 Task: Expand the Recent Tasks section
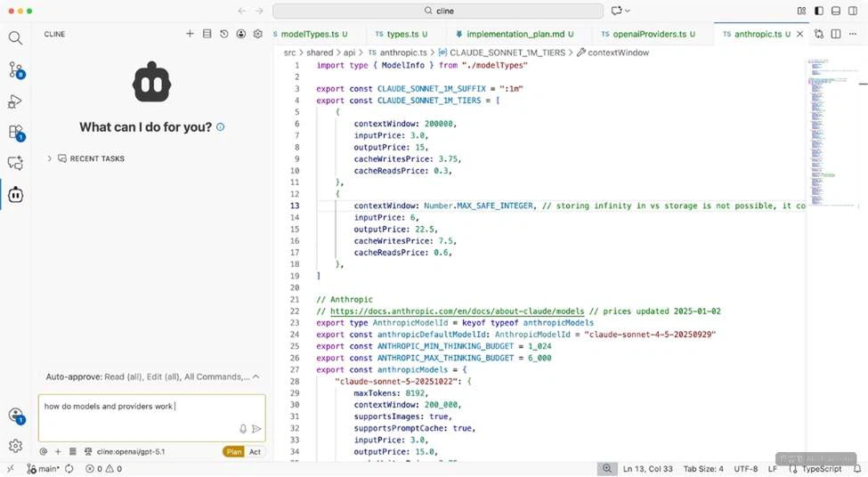click(85, 158)
